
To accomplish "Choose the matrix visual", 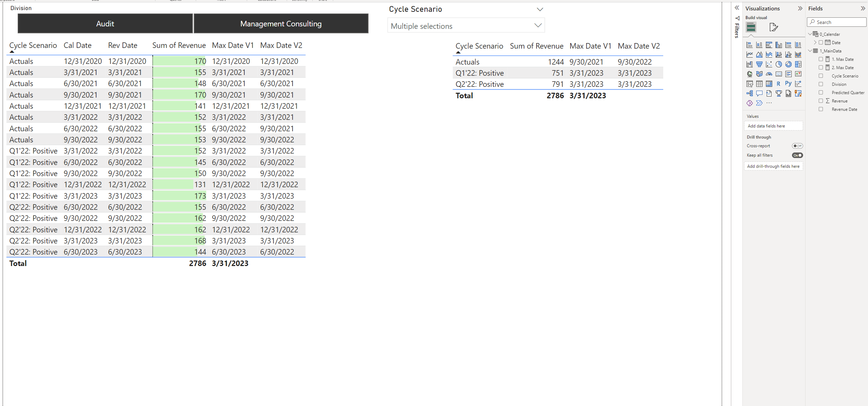I will pyautogui.click(x=769, y=84).
